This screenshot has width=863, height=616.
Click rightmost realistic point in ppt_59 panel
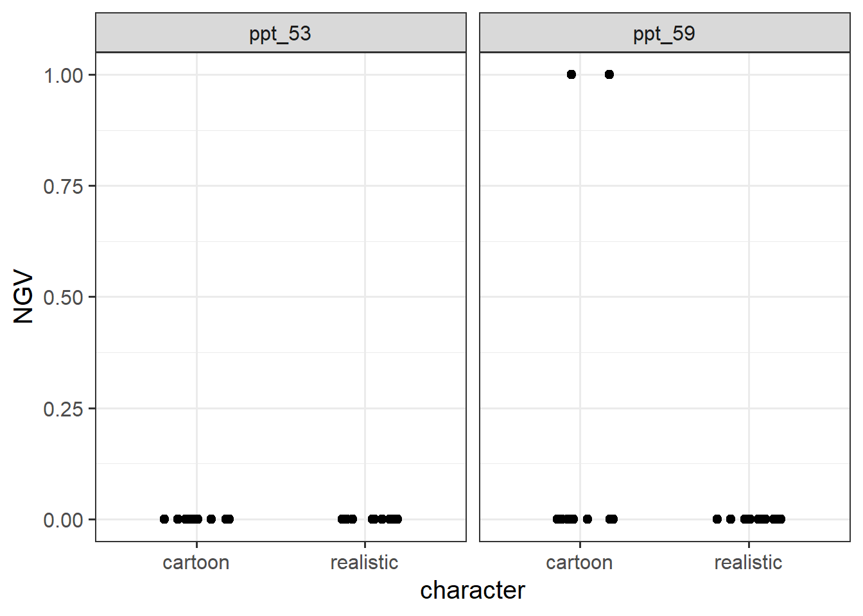(781, 519)
